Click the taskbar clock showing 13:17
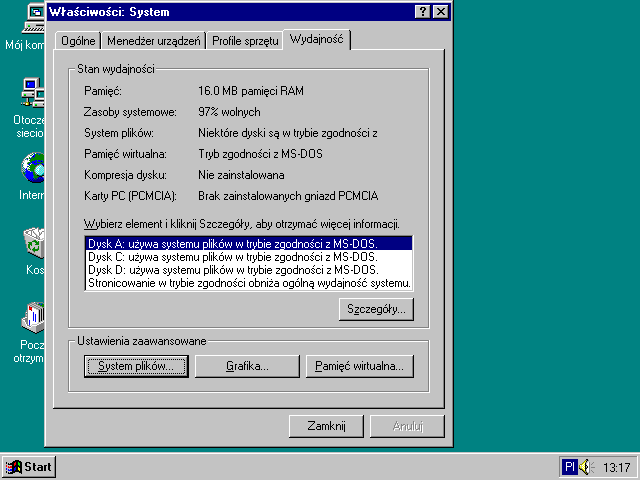 tap(616, 467)
